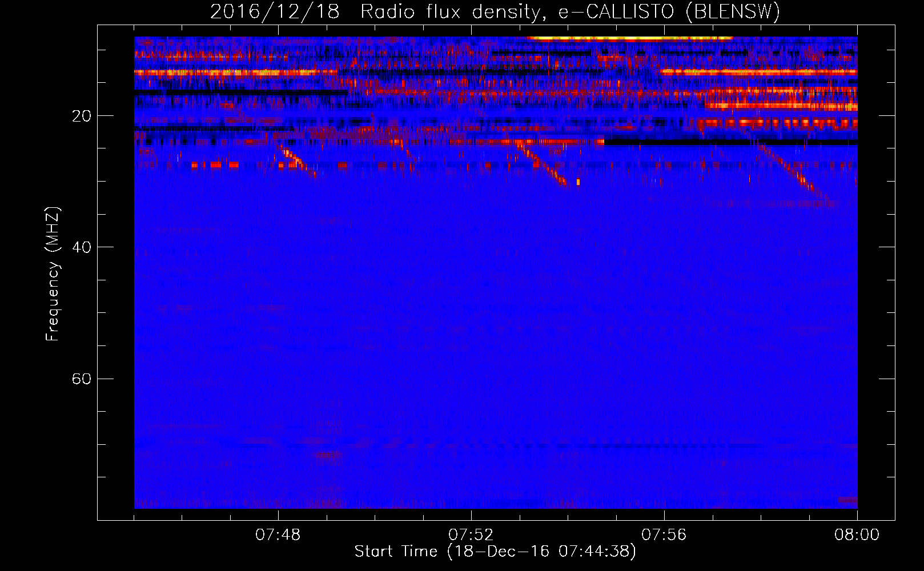The image size is (924, 571).
Task: Click the bright yellow band at the spectrogram's top edge
Action: pos(629,38)
